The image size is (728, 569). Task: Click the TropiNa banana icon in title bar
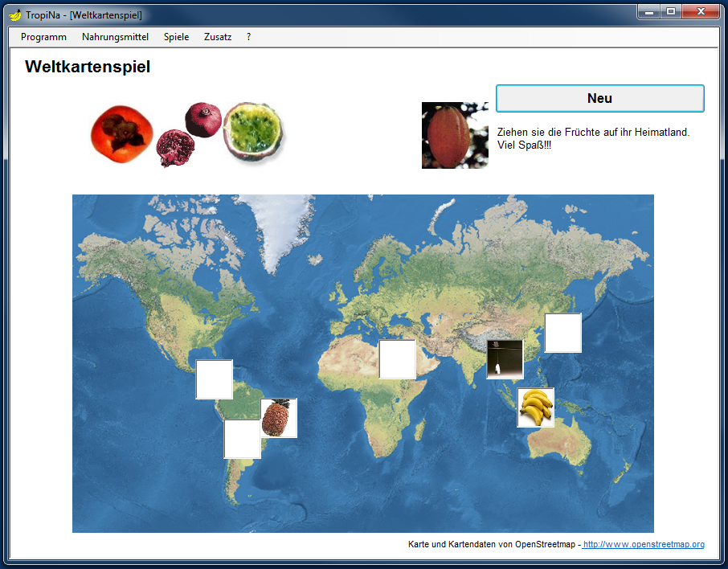coord(14,14)
